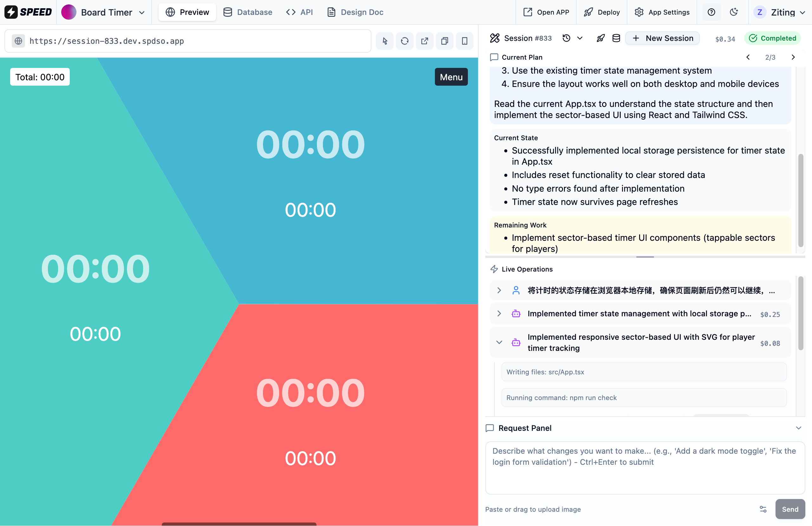View session history via the clock icon
This screenshot has width=812, height=526.
click(566, 38)
